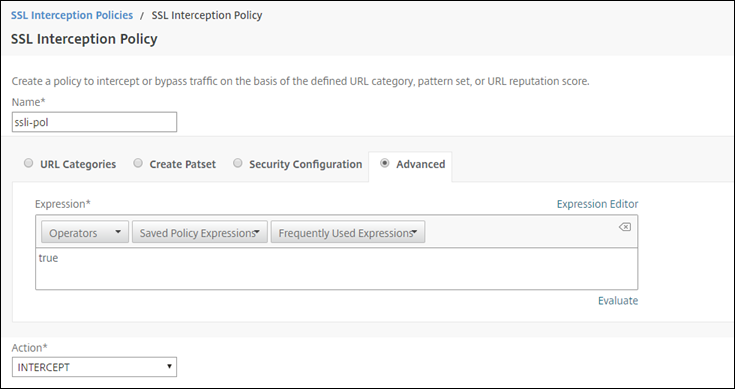Click the Operators dropdown arrow icon
735x389 pixels.
point(118,232)
